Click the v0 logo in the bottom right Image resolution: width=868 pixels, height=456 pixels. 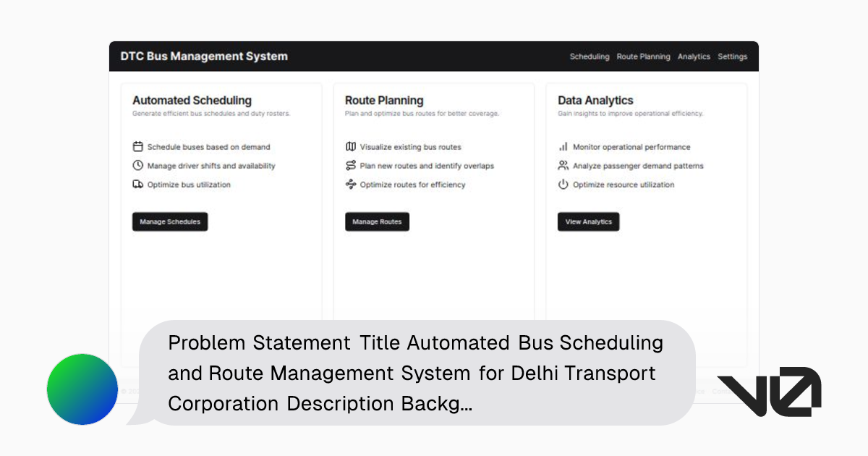point(769,390)
